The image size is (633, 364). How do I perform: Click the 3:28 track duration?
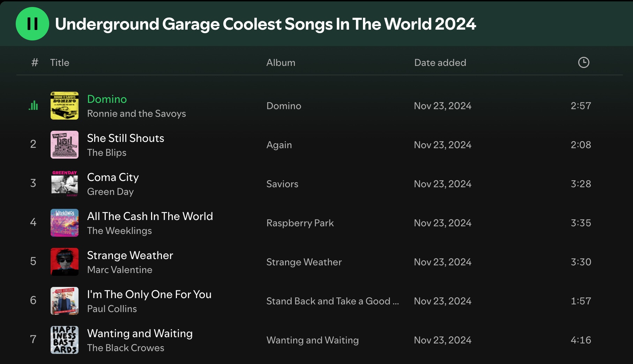(581, 184)
